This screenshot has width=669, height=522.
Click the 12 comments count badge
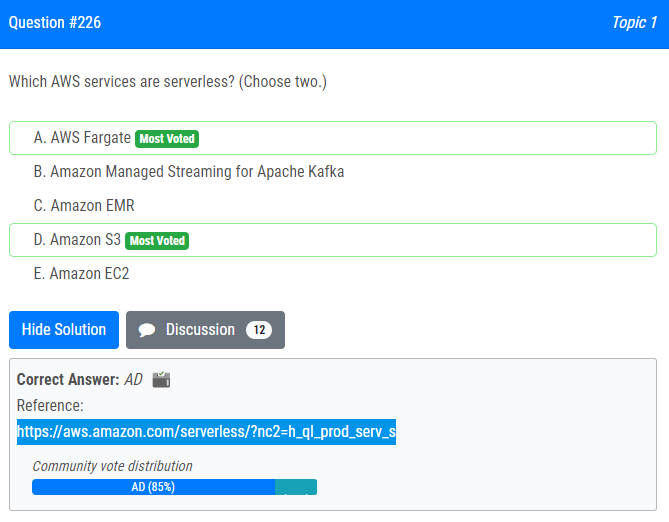(x=259, y=330)
